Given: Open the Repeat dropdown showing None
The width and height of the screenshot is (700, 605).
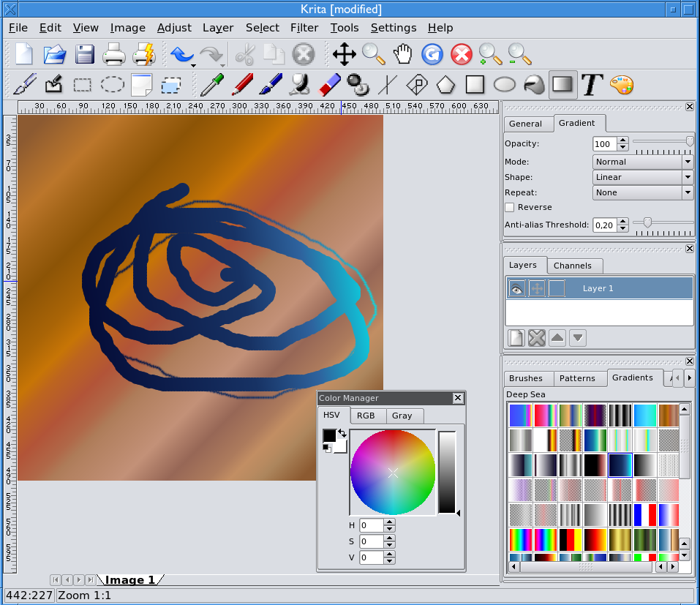Looking at the screenshot, I should [643, 192].
